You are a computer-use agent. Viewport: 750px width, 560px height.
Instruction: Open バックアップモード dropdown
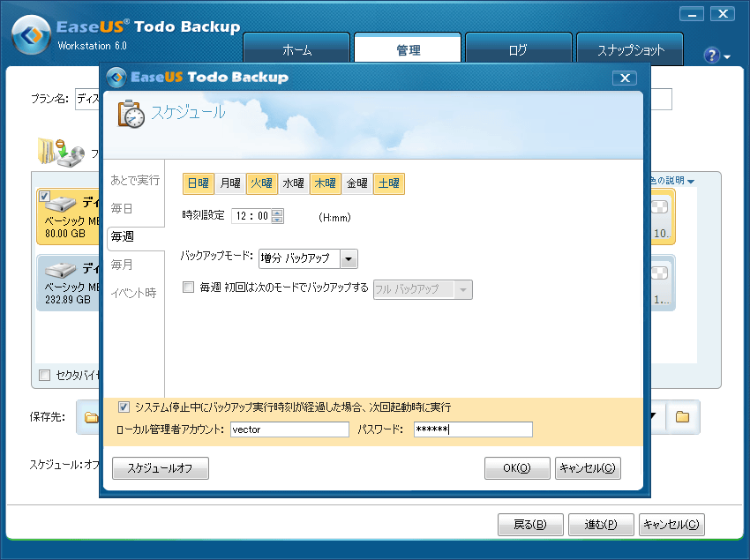[349, 259]
